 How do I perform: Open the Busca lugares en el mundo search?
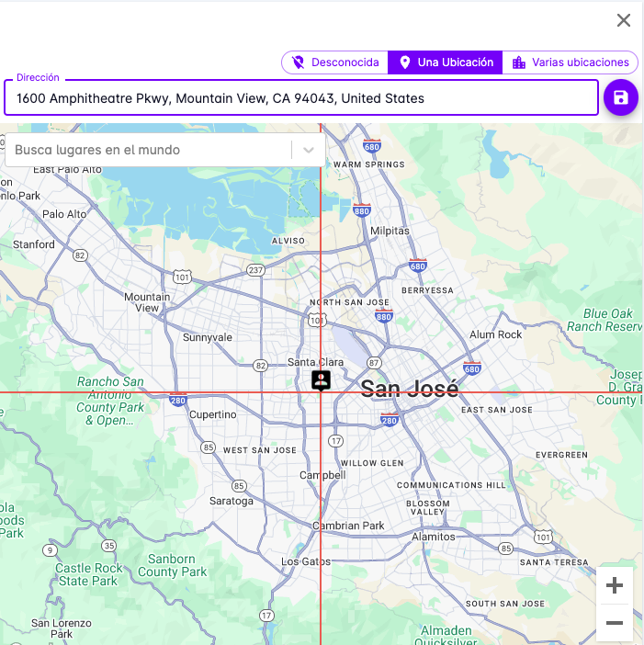pos(147,150)
